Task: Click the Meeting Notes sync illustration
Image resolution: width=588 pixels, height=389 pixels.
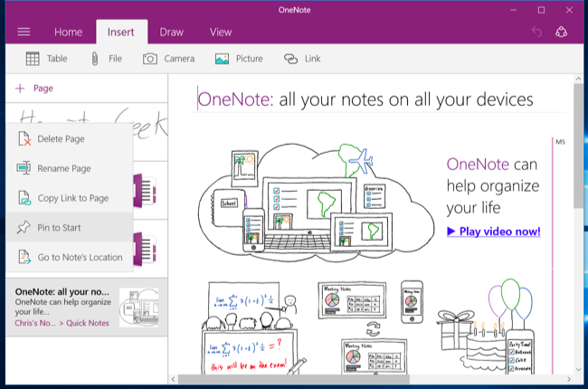Action: (371, 327)
